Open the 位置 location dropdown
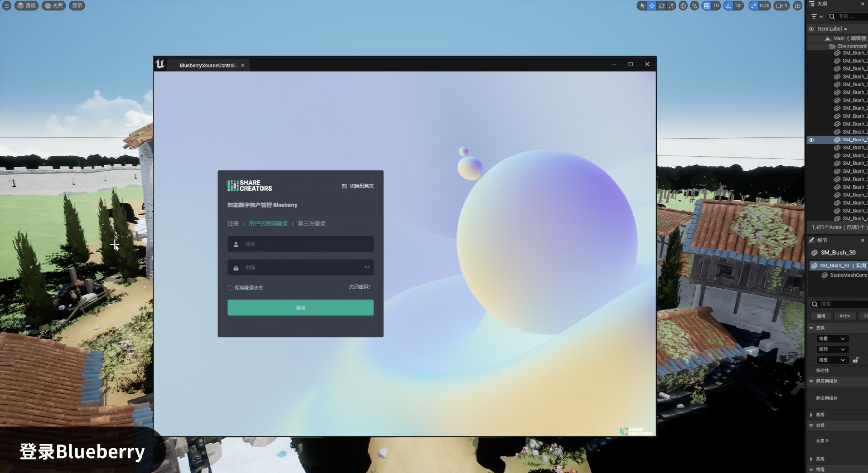Viewport: 868px width, 473px height. click(832, 339)
